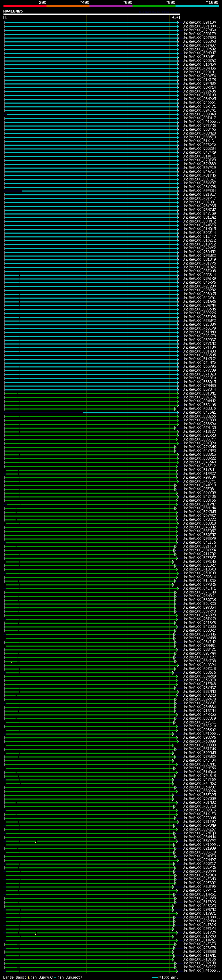This screenshot has height=980, width=222.
Task: Open hit label UniRef100_Q94C01
Action: (199, 110)
